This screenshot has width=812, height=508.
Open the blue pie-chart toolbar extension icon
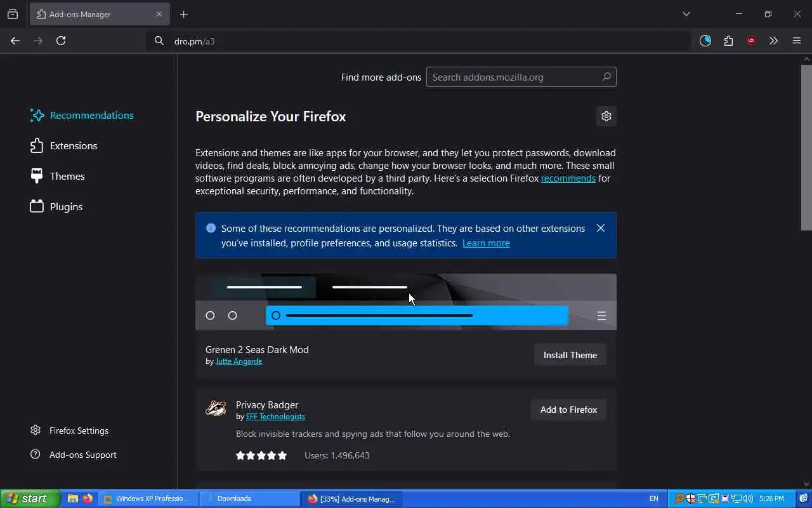coord(705,41)
